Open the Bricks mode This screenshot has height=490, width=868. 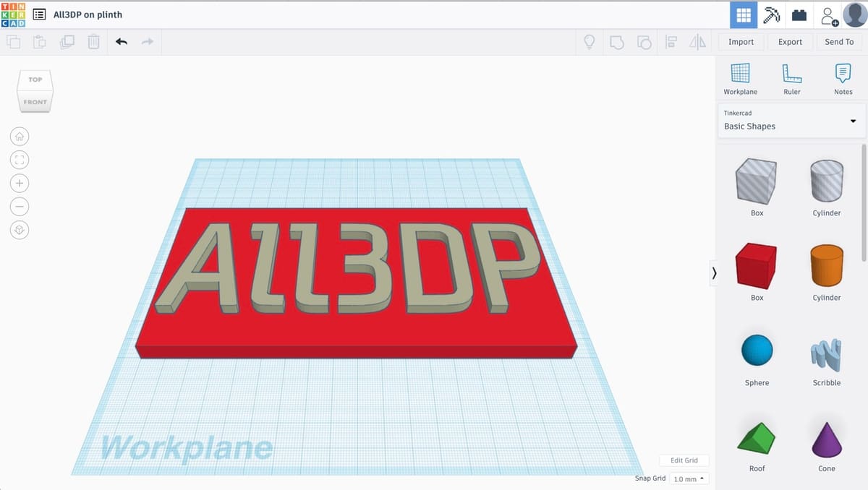click(x=799, y=15)
